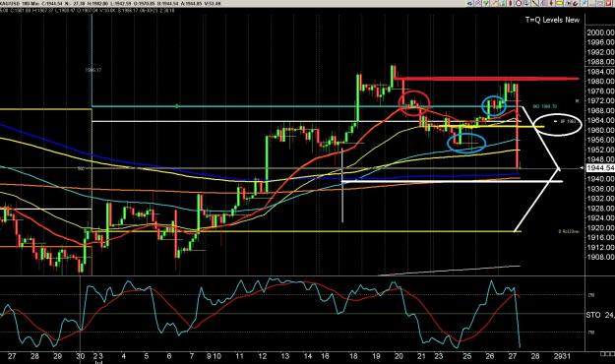Click date label 18 on time axis
The width and height of the screenshot is (615, 364).
pos(353,356)
